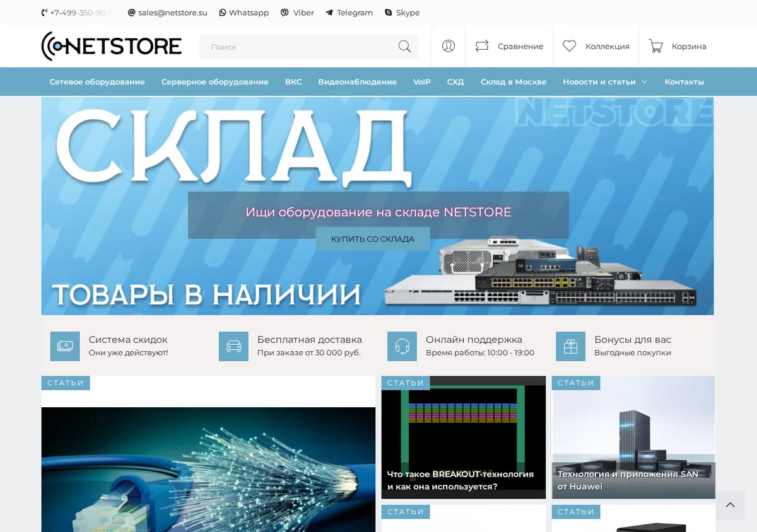The width and height of the screenshot is (757, 532).
Task: Click the Система скидок money icon
Action: (x=65, y=346)
